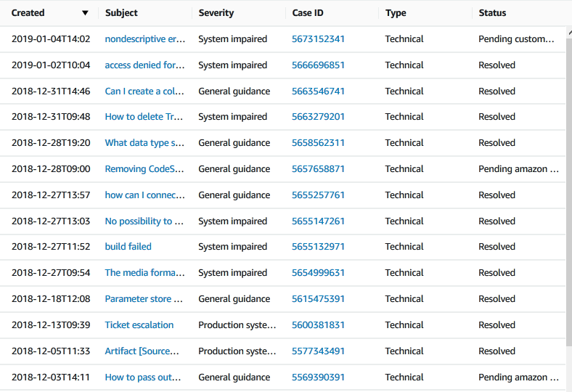This screenshot has height=392, width=572.
Task: Click the Severity column header
Action: [x=216, y=13]
